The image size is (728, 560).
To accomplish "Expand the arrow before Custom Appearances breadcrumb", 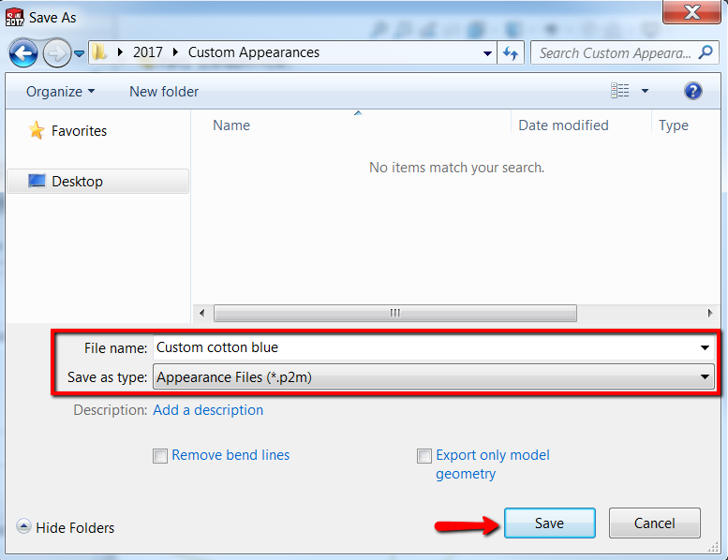I will point(175,52).
